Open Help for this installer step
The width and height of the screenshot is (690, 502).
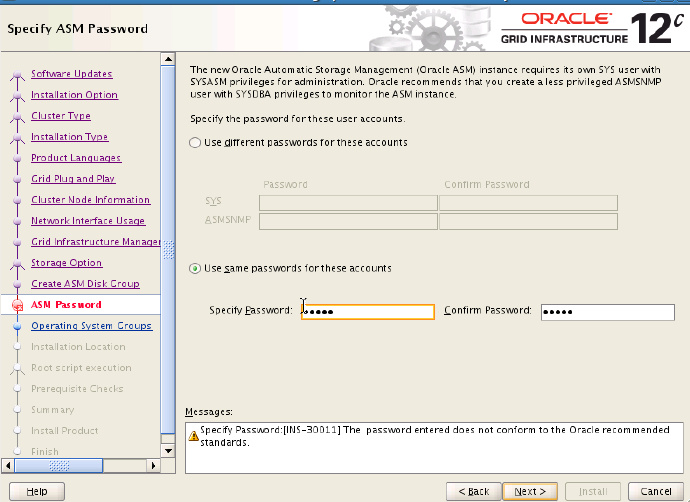(37, 491)
